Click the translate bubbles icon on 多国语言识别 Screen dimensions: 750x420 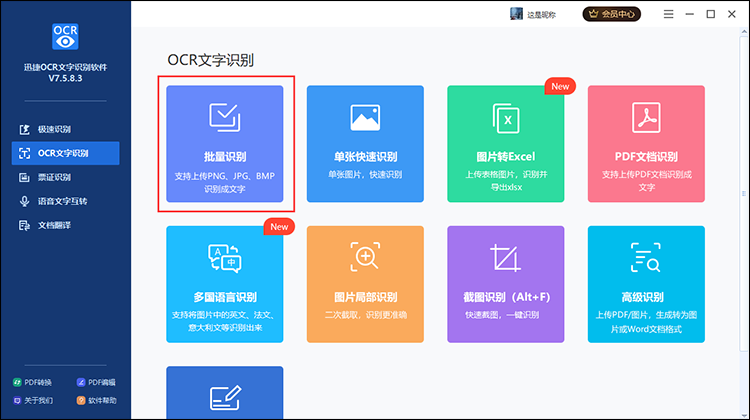(x=225, y=258)
